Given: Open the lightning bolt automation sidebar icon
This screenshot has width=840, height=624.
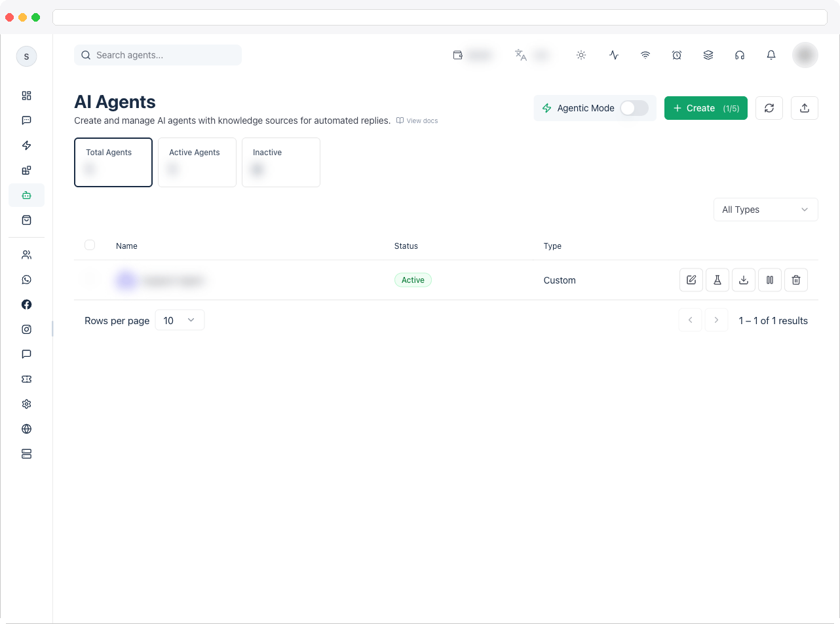Looking at the screenshot, I should pos(26,145).
